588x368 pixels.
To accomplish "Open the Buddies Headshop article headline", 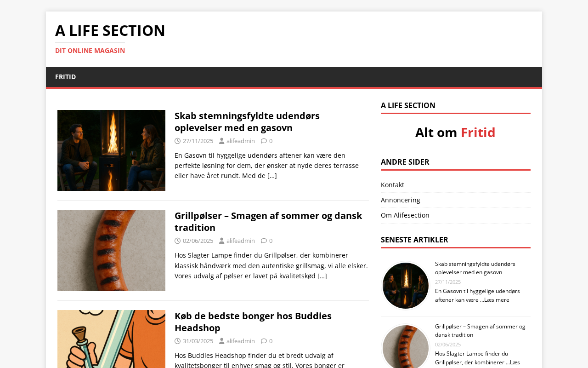I will [253, 322].
